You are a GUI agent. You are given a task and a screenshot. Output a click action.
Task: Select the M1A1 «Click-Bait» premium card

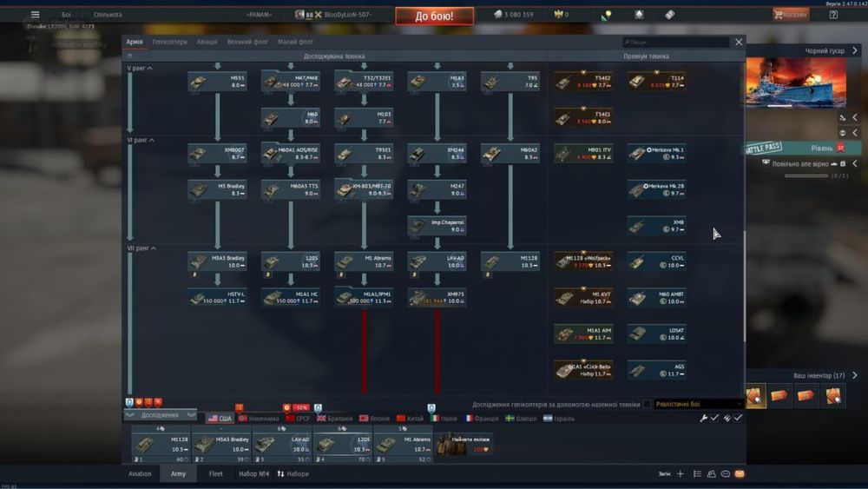tap(583, 370)
